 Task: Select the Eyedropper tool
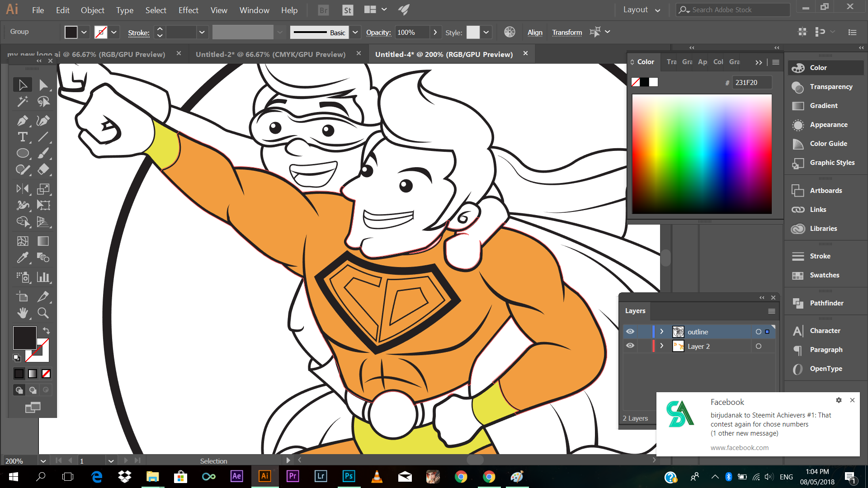(x=22, y=258)
